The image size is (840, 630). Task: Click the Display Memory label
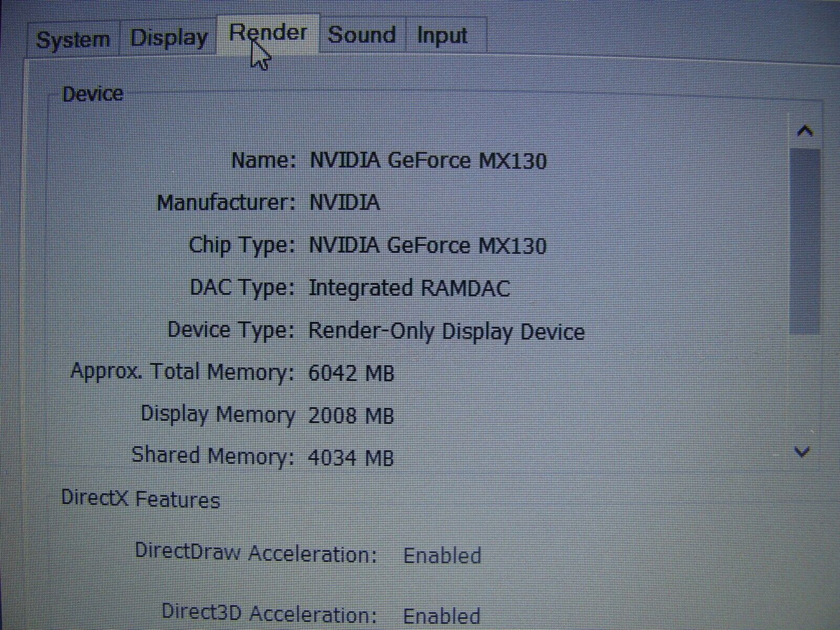coord(218,414)
